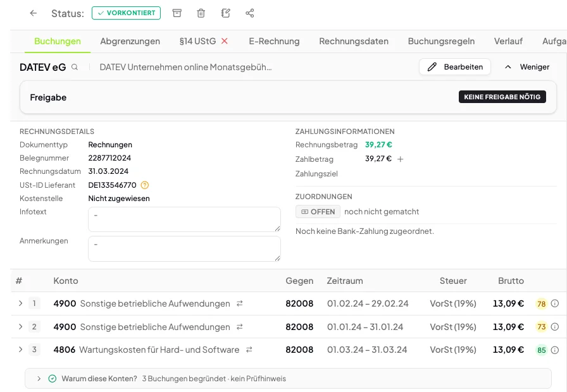Click Zeitraum 01.03.24 – 31.03.24
Viewport: 567px width, 392px height.
click(367, 350)
